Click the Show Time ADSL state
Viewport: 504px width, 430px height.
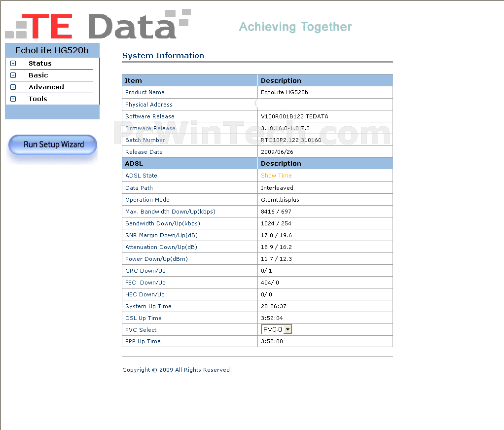coord(277,176)
